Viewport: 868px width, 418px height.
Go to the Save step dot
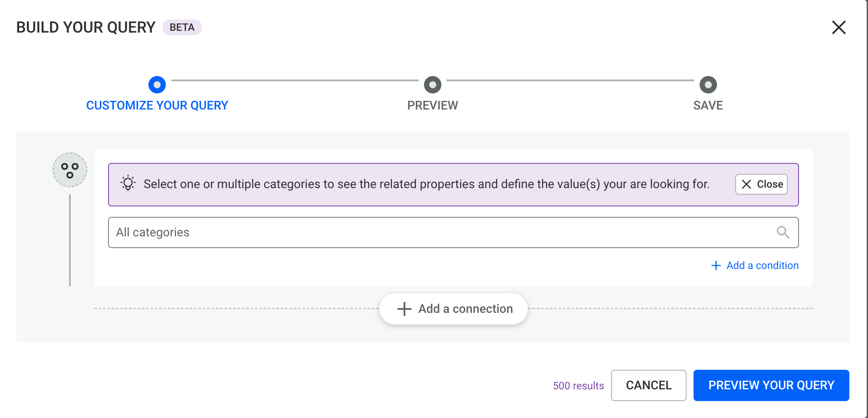(707, 86)
